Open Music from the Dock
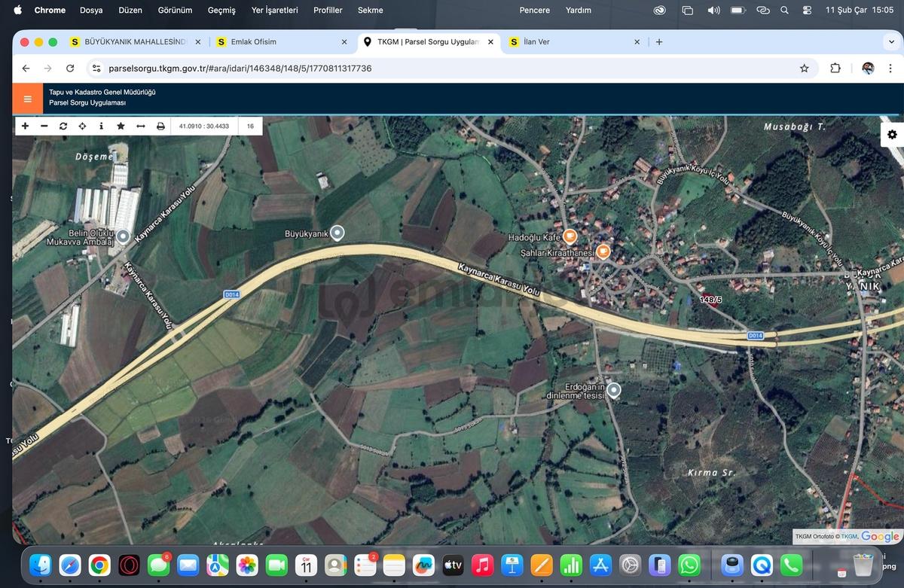This screenshot has width=904, height=588. [482, 565]
